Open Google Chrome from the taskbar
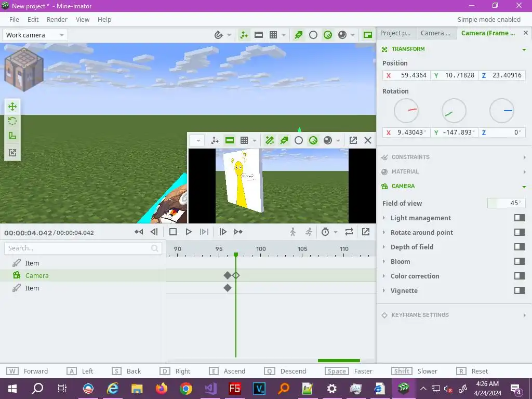Viewport: 532px width, 399px height. (x=186, y=389)
